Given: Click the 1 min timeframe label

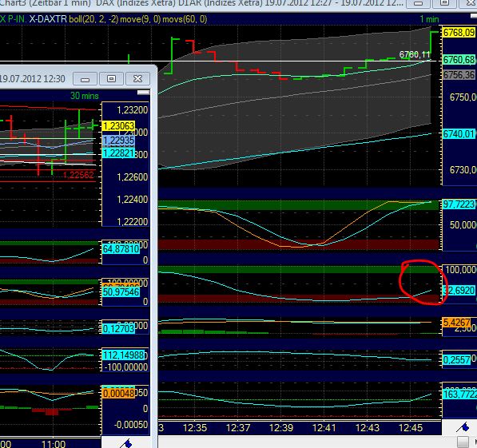Looking at the screenshot, I should (429, 19).
